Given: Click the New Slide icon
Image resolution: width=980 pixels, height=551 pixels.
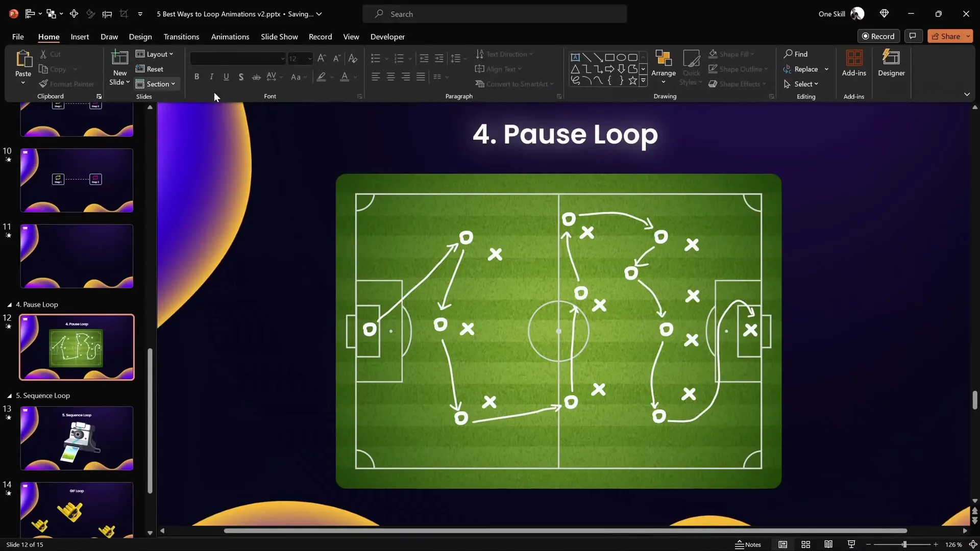Looking at the screenshot, I should pyautogui.click(x=120, y=58).
